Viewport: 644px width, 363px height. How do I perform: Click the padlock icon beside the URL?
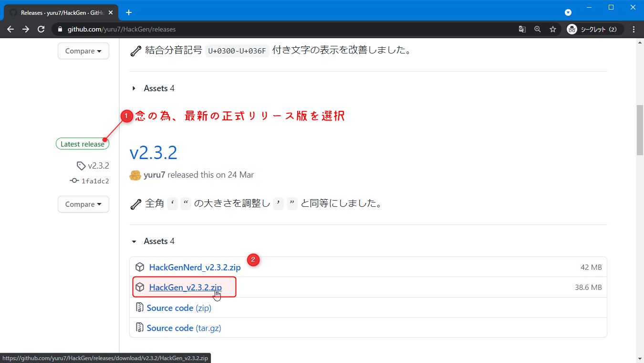[x=60, y=29]
